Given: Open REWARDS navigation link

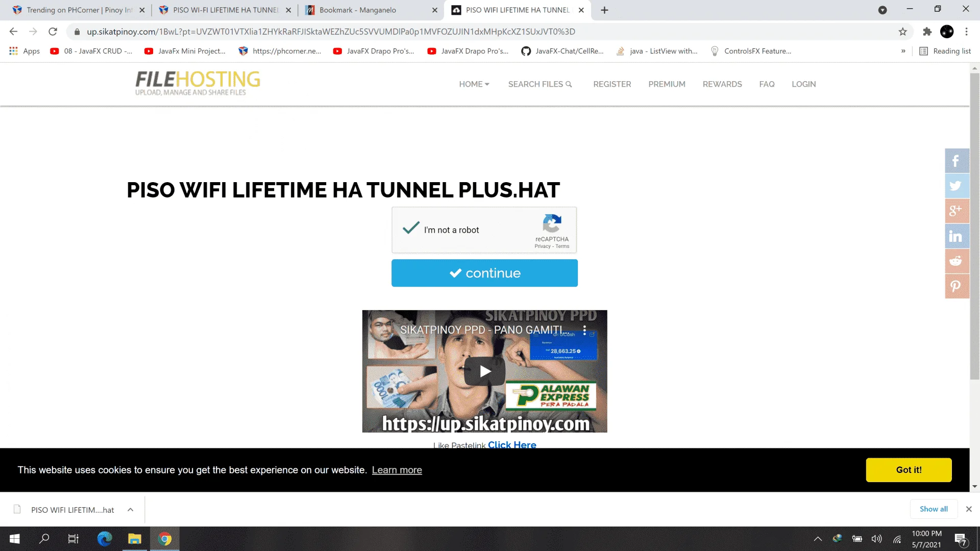Looking at the screenshot, I should (x=722, y=84).
